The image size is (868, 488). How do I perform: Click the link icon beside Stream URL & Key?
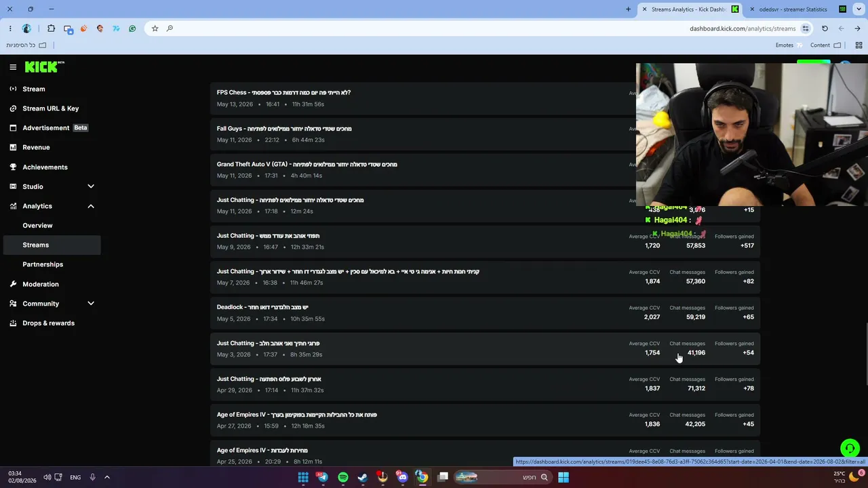click(13, 108)
